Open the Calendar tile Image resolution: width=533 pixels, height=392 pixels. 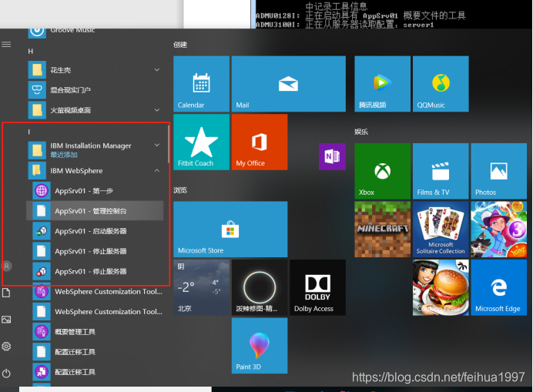pos(201,84)
